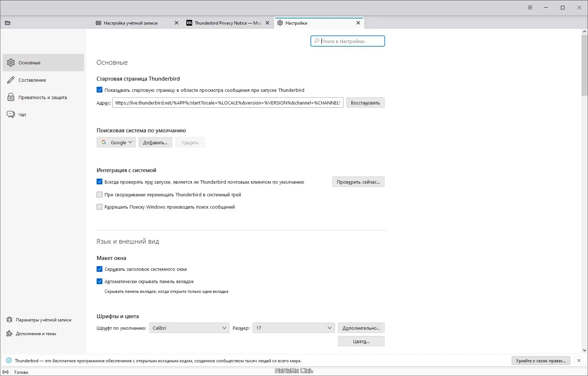
Task: Open the Google search engine dropdown
Action: (116, 142)
